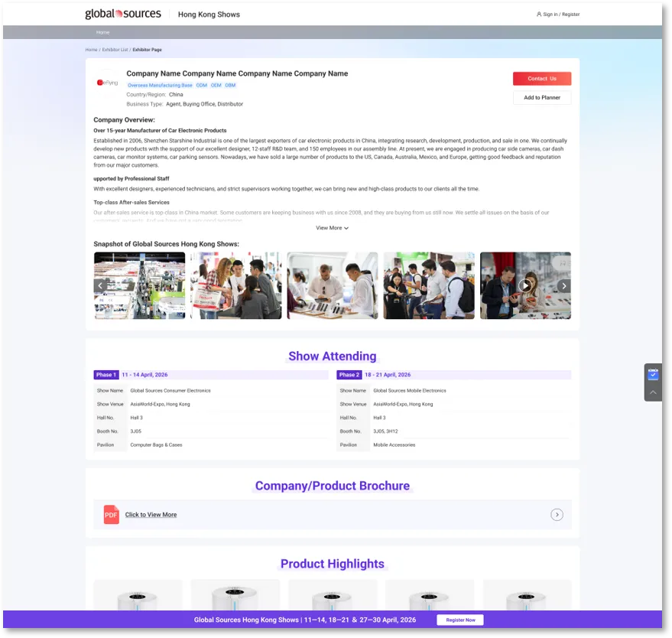Open the Click to View More brochure link
The width and height of the screenshot is (672, 638).
(151, 515)
